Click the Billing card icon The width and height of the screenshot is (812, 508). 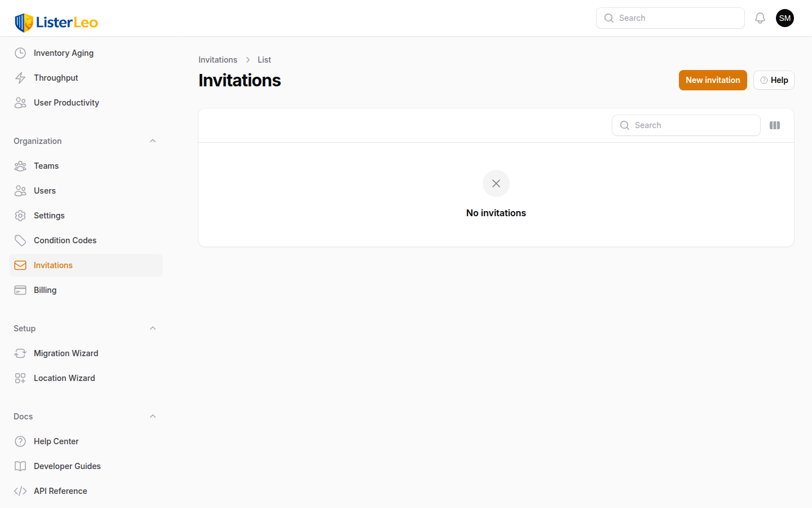[x=20, y=290]
